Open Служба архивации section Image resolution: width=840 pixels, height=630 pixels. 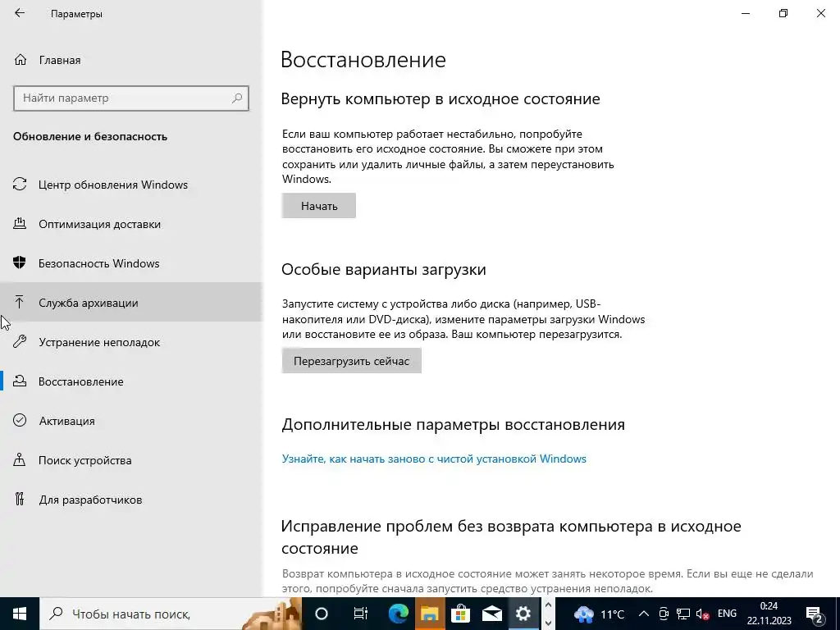click(x=131, y=303)
